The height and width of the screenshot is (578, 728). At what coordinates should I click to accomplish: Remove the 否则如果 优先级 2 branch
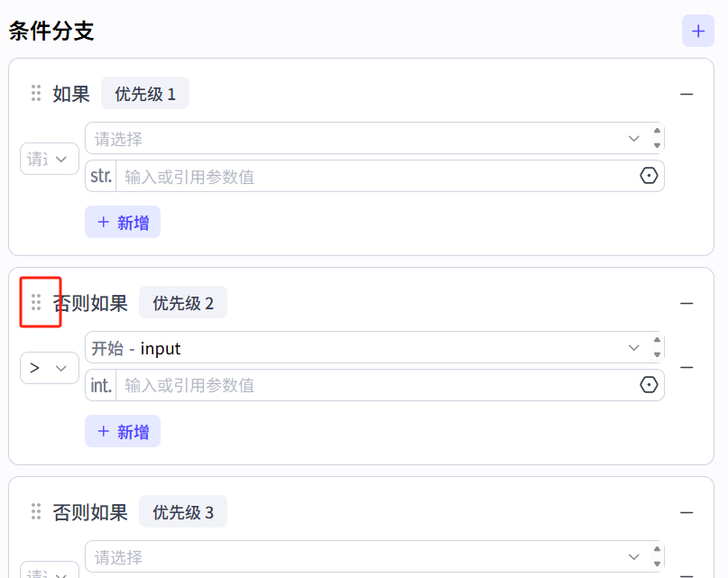pyautogui.click(x=687, y=303)
